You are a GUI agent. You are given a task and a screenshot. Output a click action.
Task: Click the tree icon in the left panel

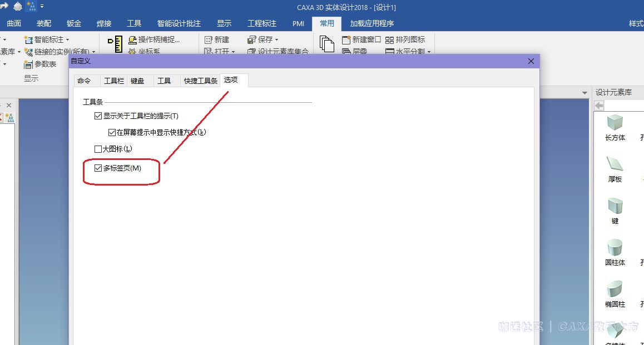(10, 118)
